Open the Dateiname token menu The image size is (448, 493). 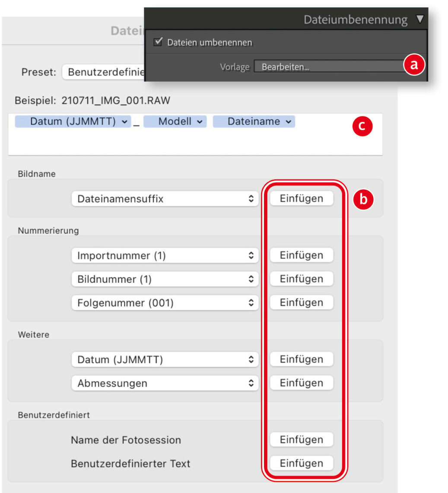[x=254, y=122]
